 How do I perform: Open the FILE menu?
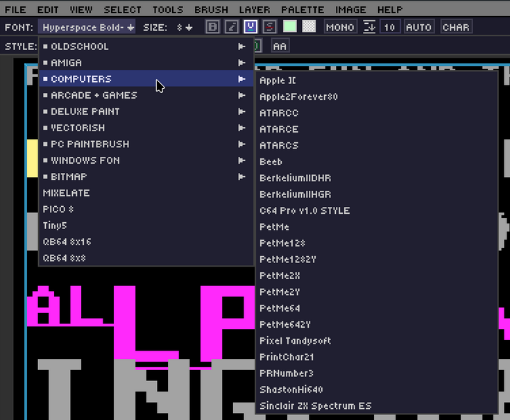click(x=15, y=10)
